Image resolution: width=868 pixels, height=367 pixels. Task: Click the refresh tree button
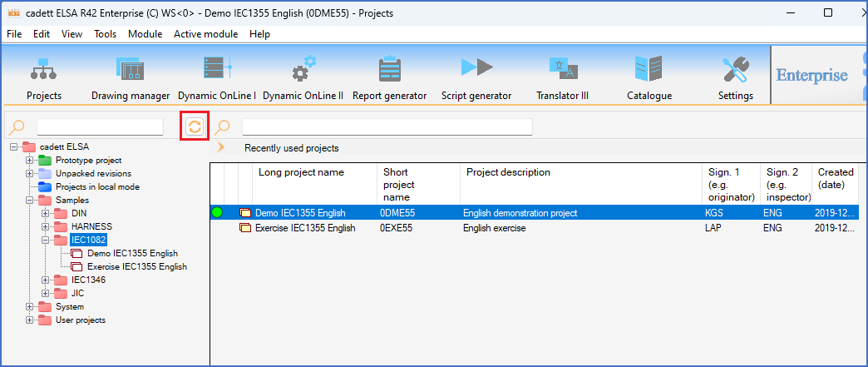coord(195,126)
